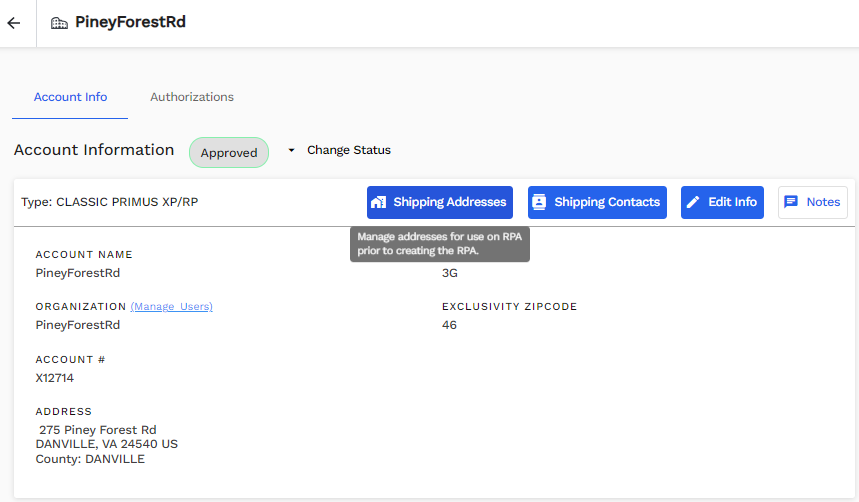The image size is (859, 502).
Task: Switch to the Authorizations tab
Action: click(x=192, y=97)
